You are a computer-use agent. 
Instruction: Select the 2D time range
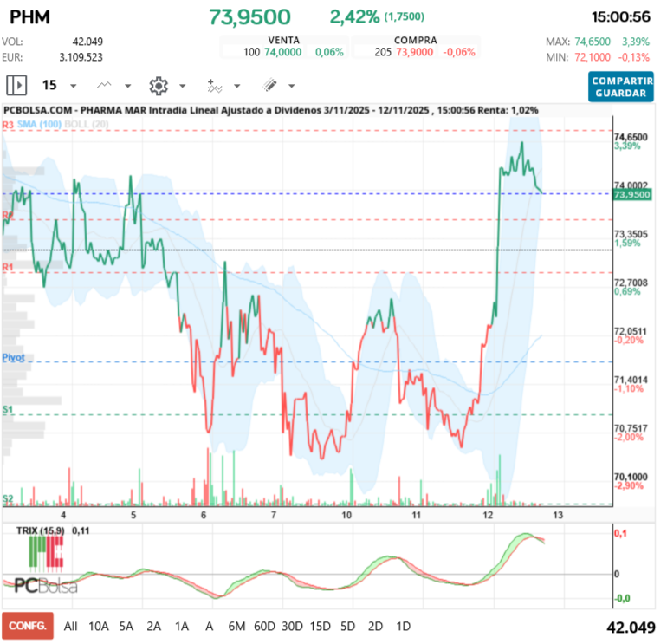375,627
